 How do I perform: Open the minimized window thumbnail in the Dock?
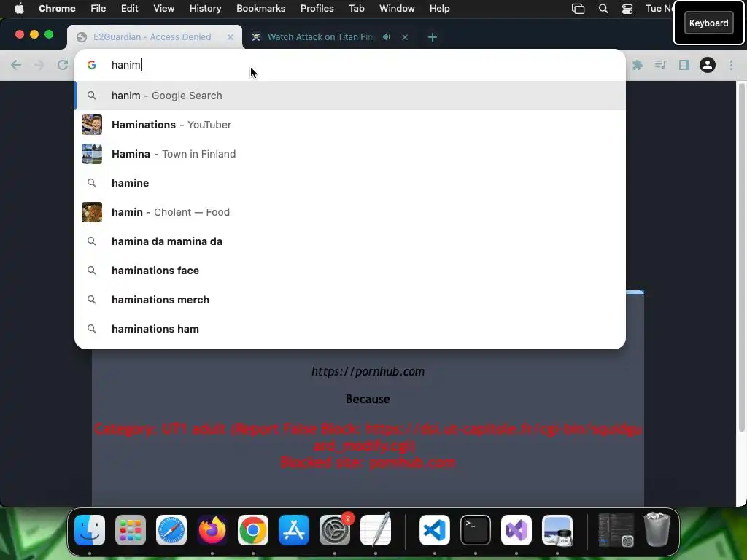click(616, 530)
